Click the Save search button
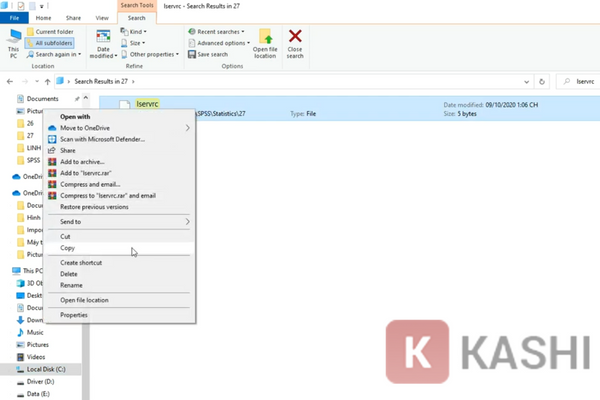Screen dimensions: 600x400 (215, 54)
